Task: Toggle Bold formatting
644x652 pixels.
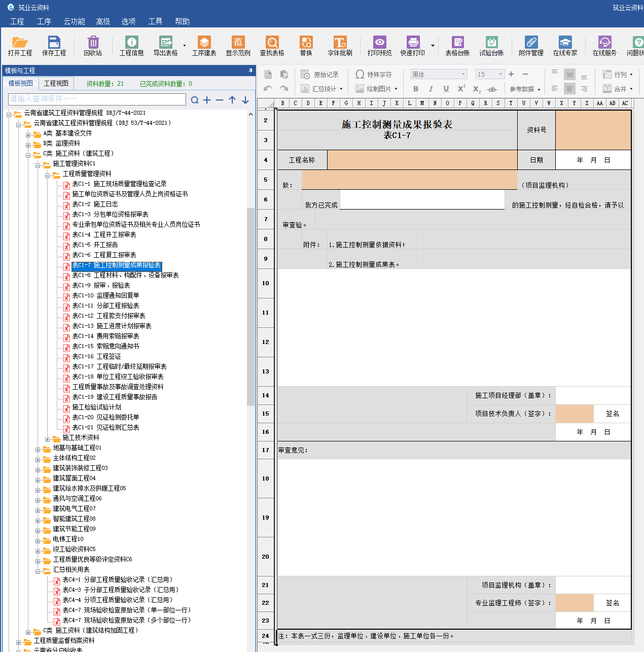Action: (x=416, y=89)
